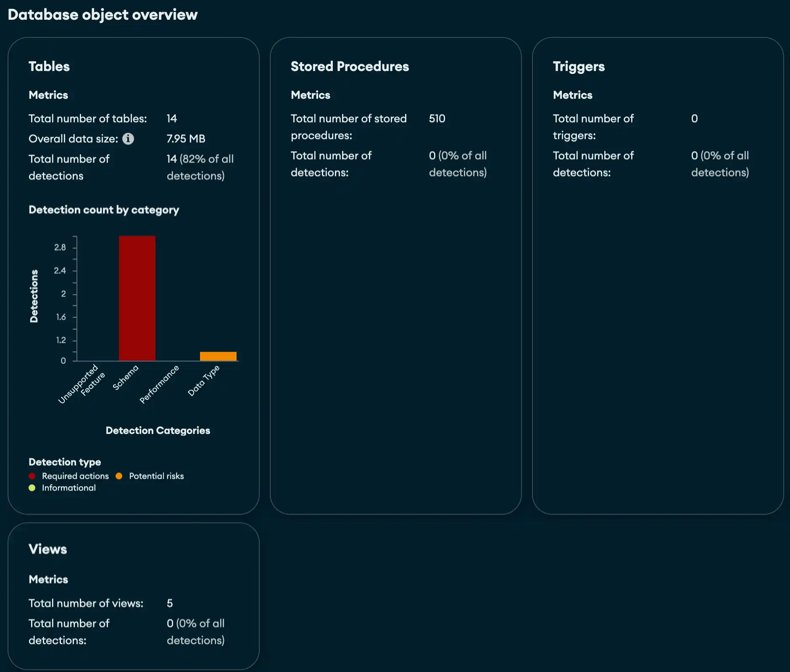790x672 pixels.
Task: Expand the Triggers card
Action: [579, 66]
